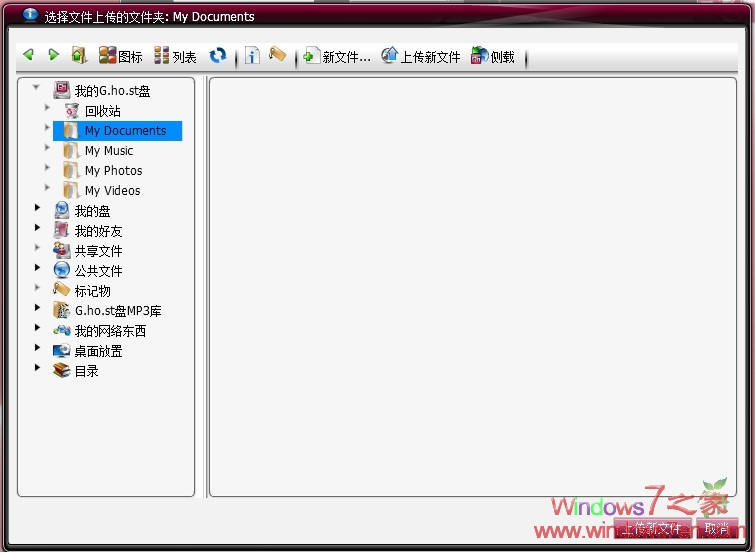Expand the My Music folder node
This screenshot has height=552, width=755.
tap(47, 149)
